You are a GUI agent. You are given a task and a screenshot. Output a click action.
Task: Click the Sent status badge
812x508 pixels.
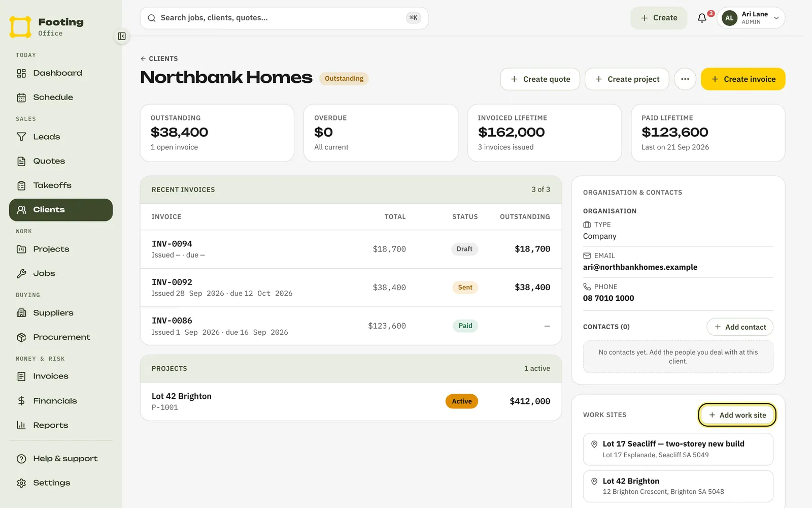click(465, 288)
